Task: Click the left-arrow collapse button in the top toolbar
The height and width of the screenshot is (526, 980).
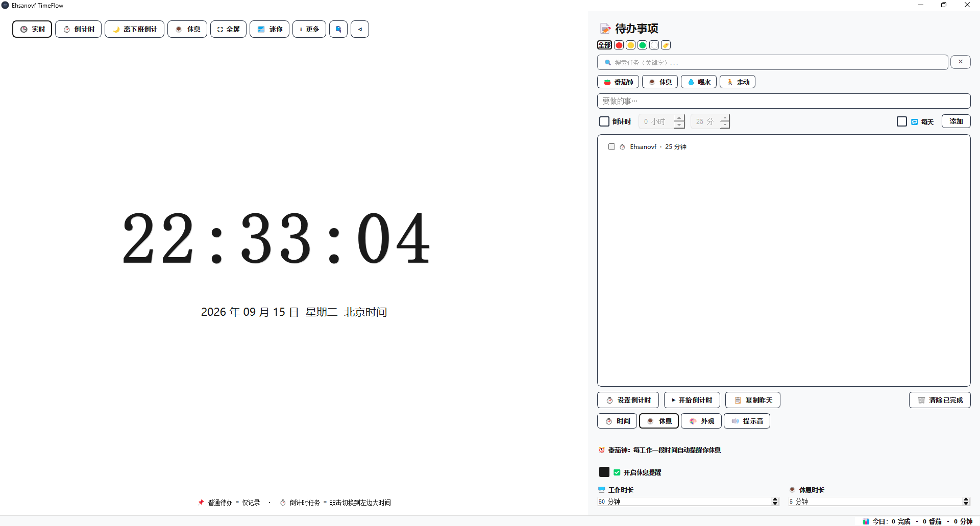Action: (x=360, y=29)
